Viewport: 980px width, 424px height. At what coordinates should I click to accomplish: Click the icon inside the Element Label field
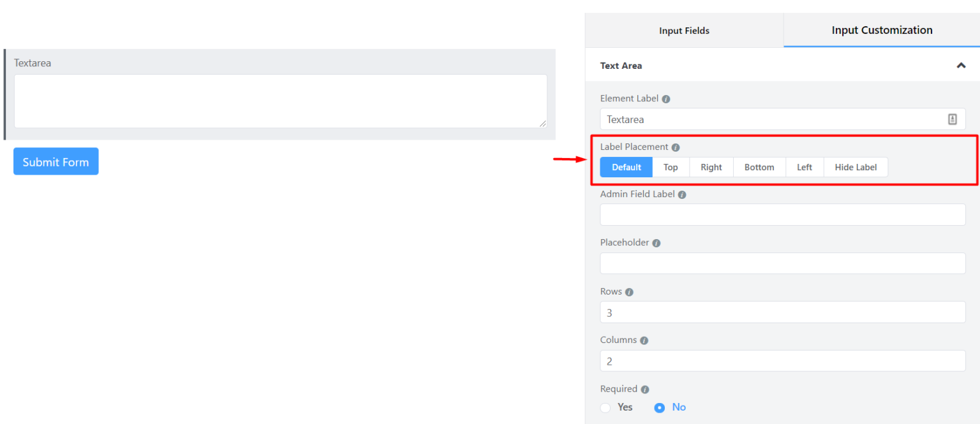click(953, 119)
